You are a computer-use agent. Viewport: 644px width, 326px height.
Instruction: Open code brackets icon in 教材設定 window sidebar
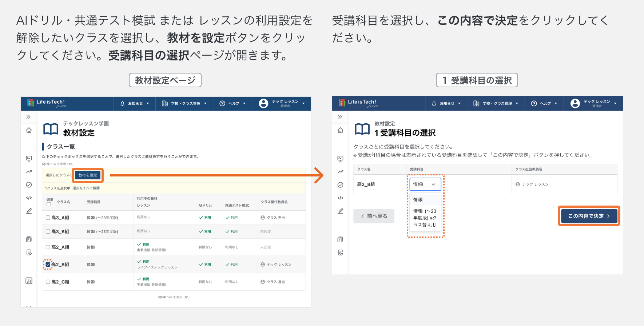[29, 198]
